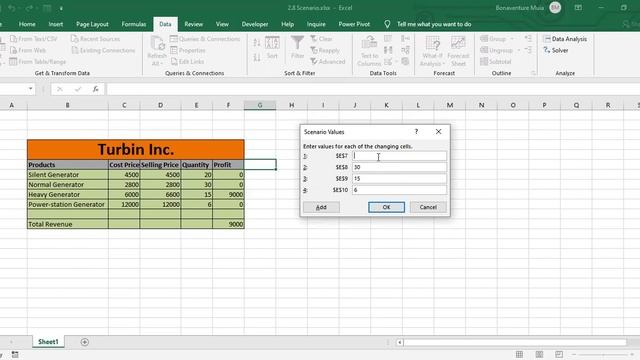Click Insert Function fx icon
The image size is (640, 360).
[96, 89]
